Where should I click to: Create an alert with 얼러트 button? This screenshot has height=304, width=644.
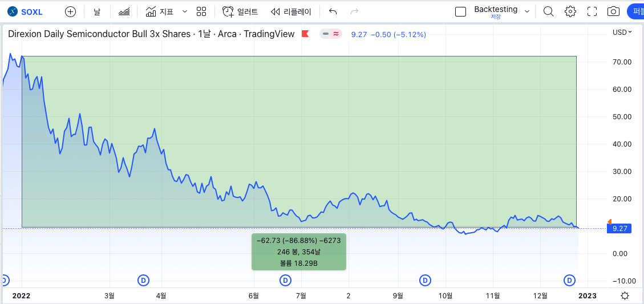coord(240,11)
